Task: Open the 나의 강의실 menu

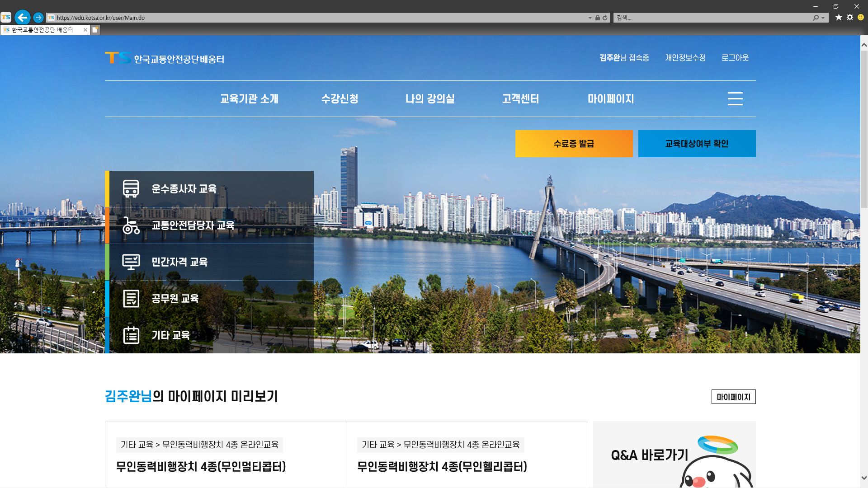Action: point(430,99)
